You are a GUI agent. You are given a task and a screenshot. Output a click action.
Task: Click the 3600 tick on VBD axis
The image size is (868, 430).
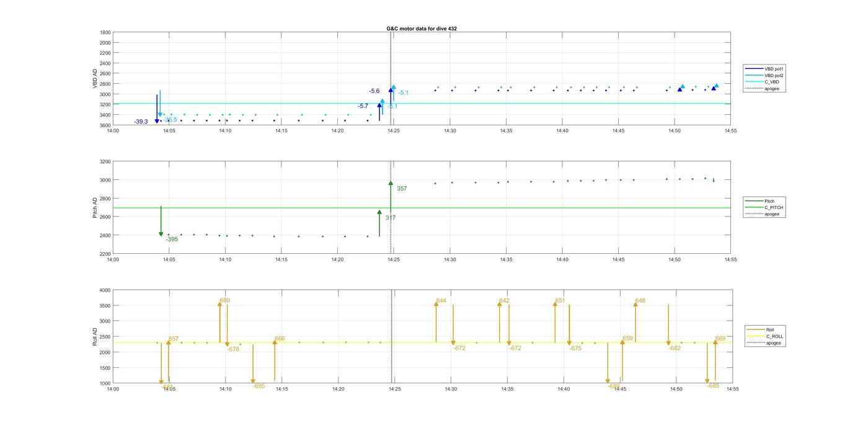click(x=105, y=125)
